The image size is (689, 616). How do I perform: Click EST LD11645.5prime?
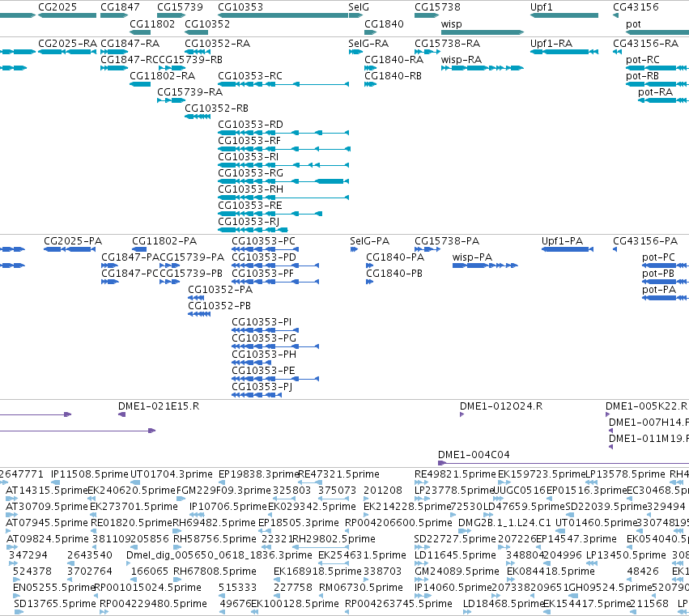pyautogui.click(x=421, y=563)
